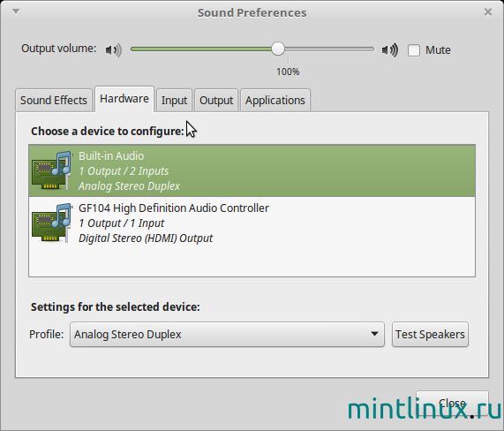Viewport: 504px width, 431px height.
Task: Switch to the Input tab
Action: 174,100
